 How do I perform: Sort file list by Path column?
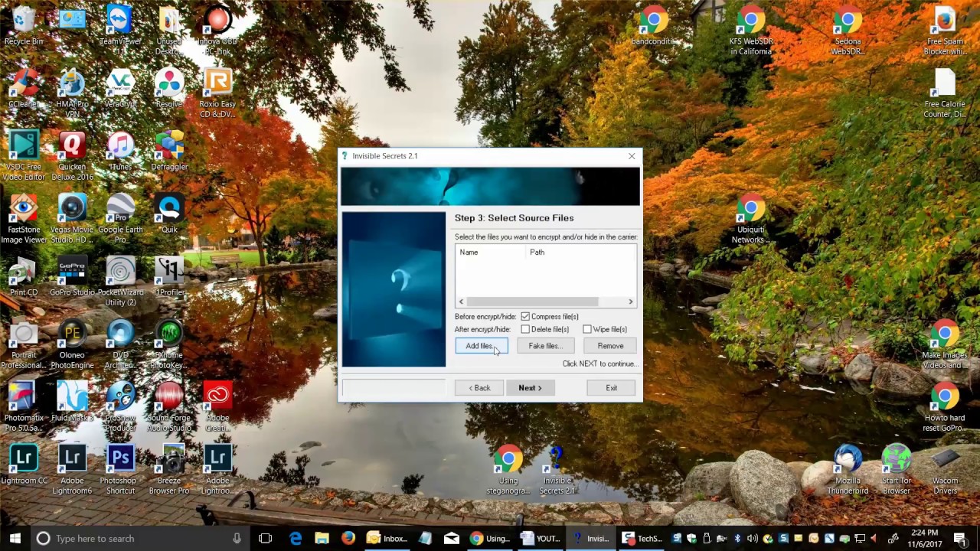pyautogui.click(x=580, y=252)
